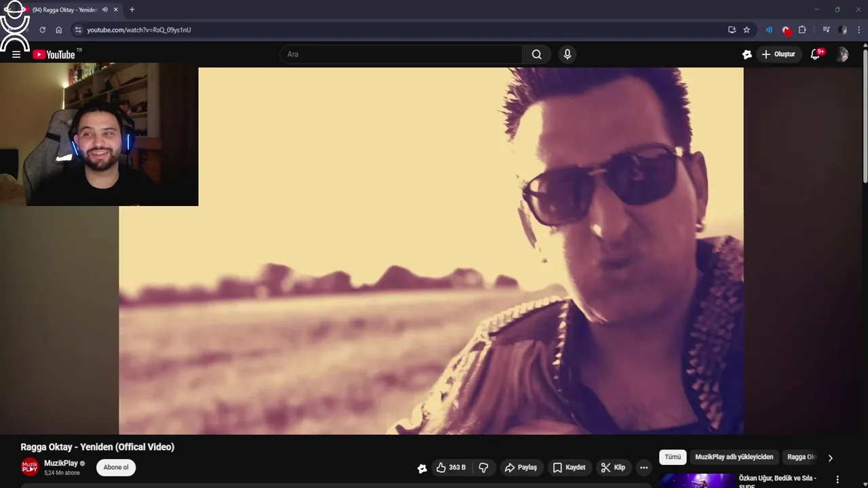
Task: Share the video with Paylaş
Action: (521, 468)
